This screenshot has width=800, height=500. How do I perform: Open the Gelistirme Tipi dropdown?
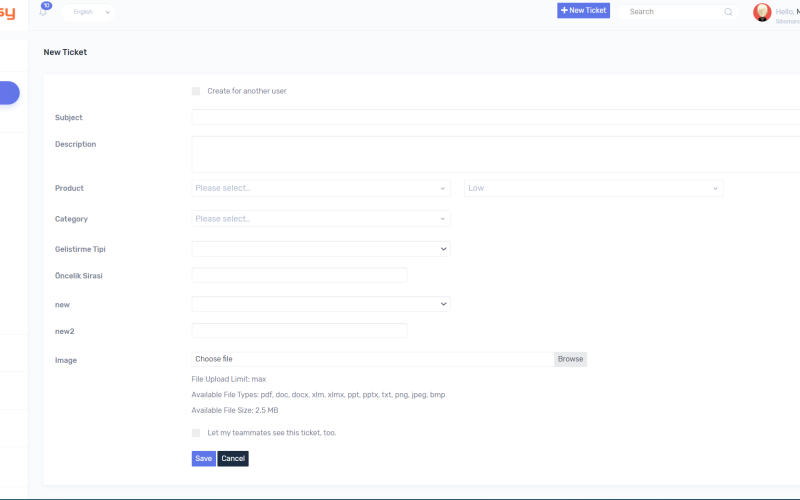(x=321, y=249)
